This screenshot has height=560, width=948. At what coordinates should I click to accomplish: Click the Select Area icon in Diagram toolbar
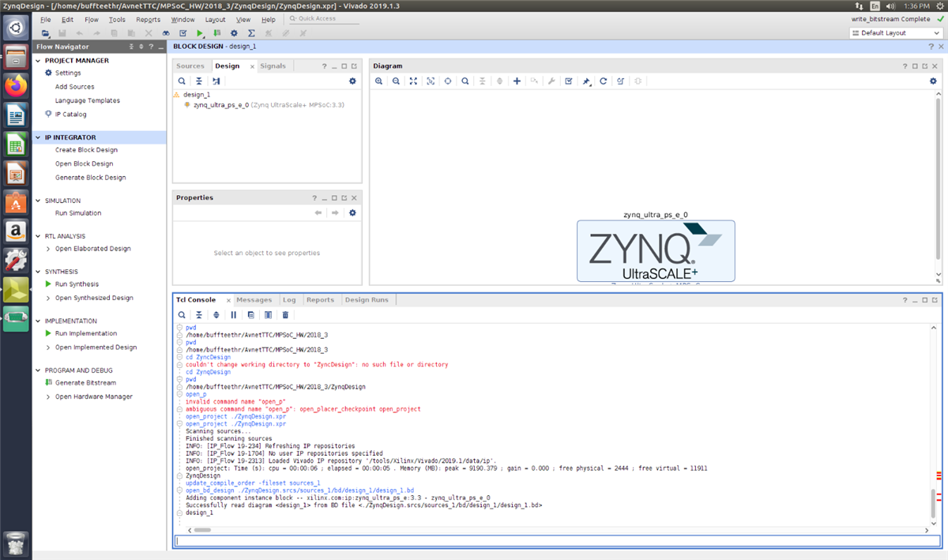tap(431, 81)
